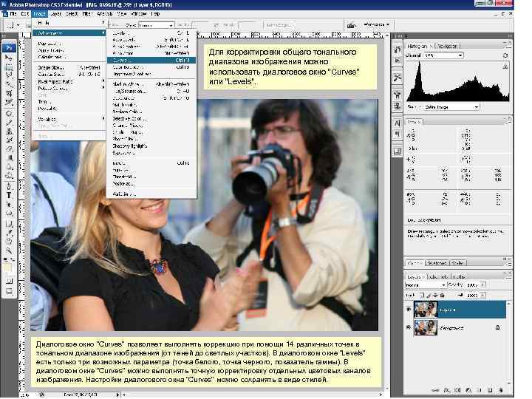Viewport: 532px width, 399px height.
Task: Hide Layer 1 using its eye icon
Action: click(x=409, y=310)
